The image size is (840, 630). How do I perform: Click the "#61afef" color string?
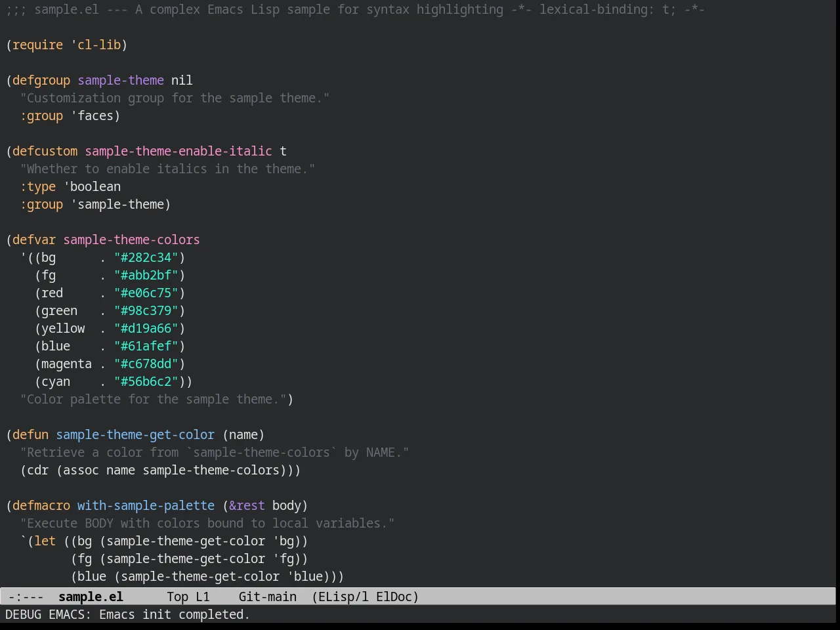pos(146,346)
